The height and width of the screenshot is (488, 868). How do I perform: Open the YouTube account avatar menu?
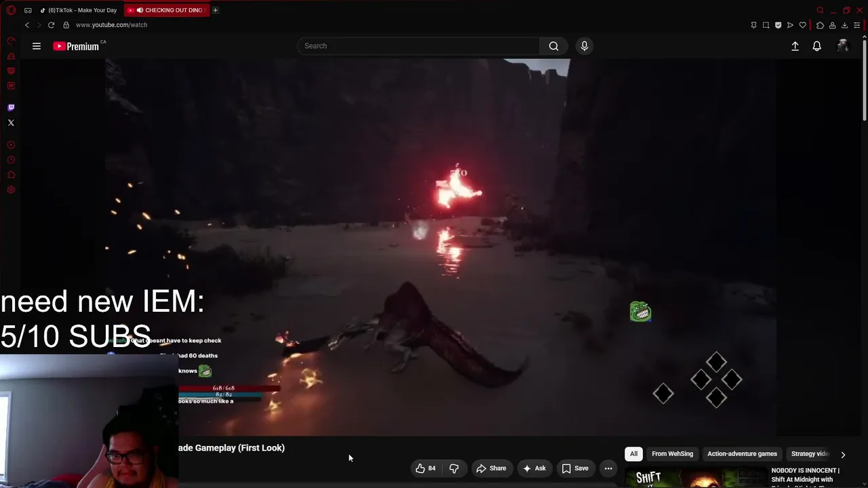843,46
